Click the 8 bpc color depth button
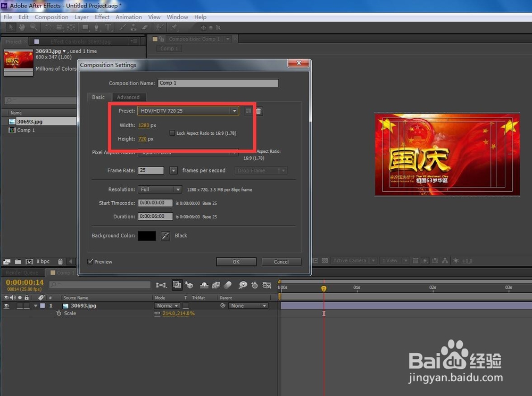The image size is (532, 396). click(43, 261)
